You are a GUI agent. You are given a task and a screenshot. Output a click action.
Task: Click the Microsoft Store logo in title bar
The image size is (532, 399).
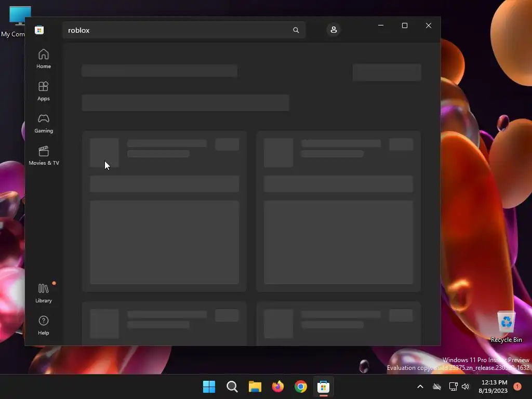pos(39,30)
